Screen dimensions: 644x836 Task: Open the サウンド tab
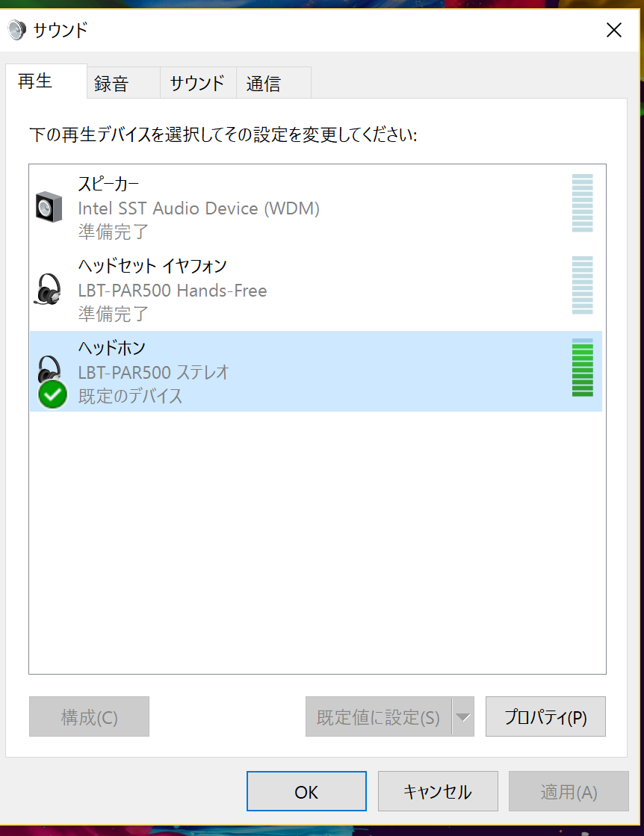coord(198,83)
